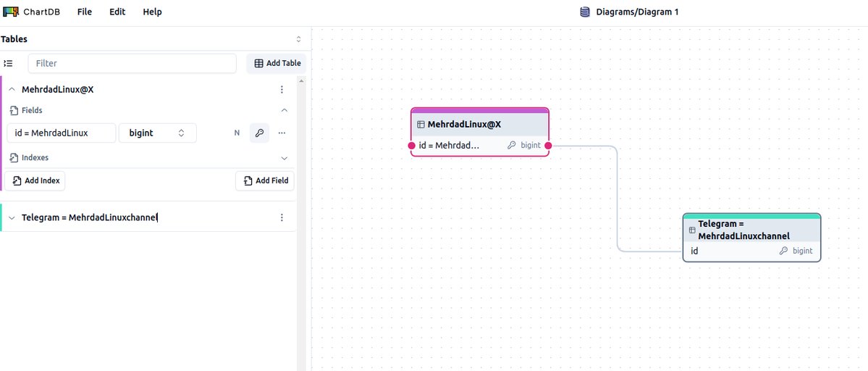Click the Diagrams/Diagram 1 title

637,12
